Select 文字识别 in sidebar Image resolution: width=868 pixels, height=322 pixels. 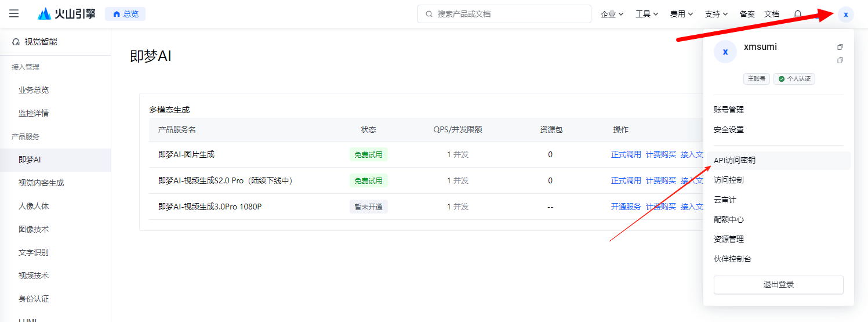(34, 252)
